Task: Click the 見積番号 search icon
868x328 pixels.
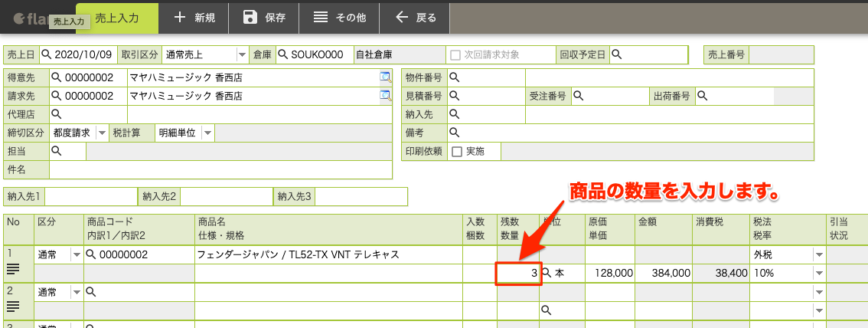Action: point(453,96)
